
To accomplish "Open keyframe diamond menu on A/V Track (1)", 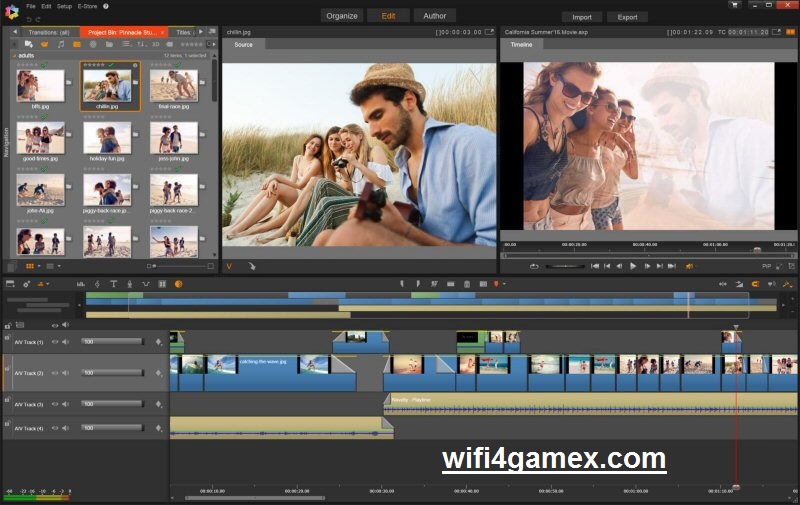I will [x=159, y=342].
